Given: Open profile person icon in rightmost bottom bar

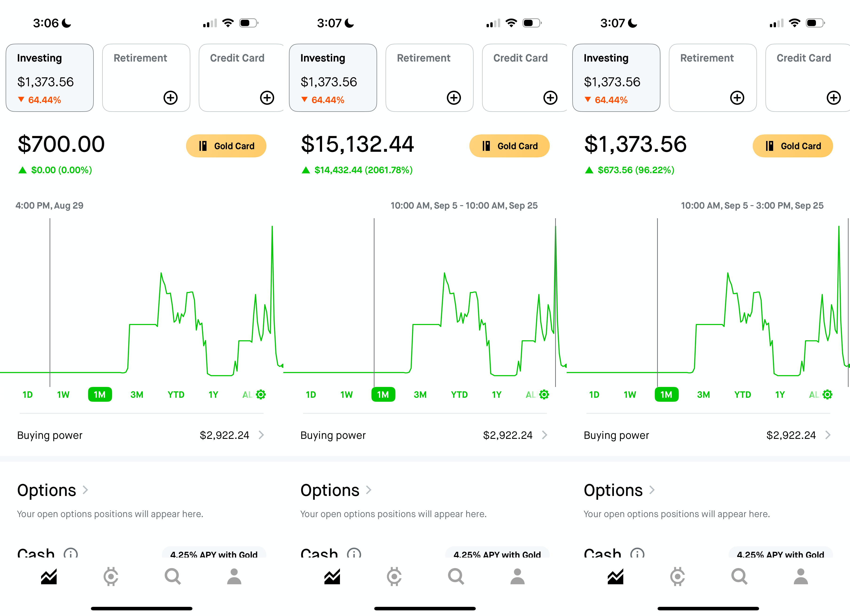Looking at the screenshot, I should click(x=800, y=576).
